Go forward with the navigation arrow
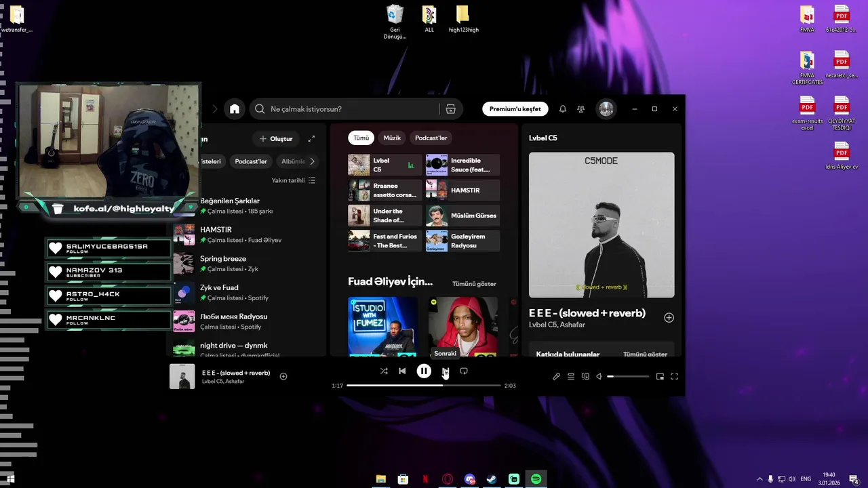 pos(214,108)
